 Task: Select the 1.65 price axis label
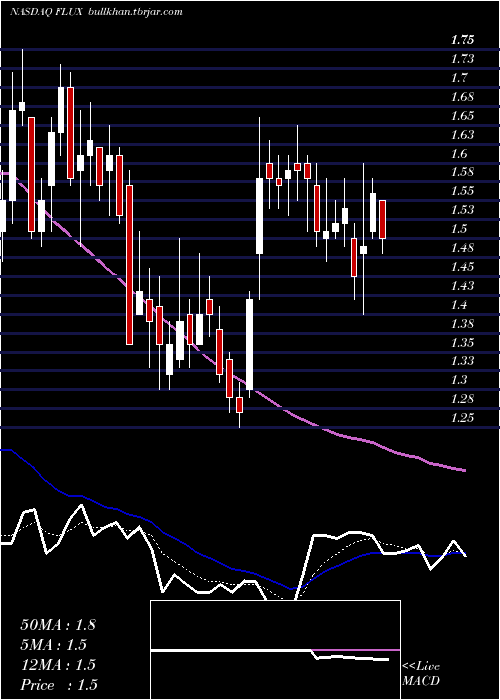[462, 116]
